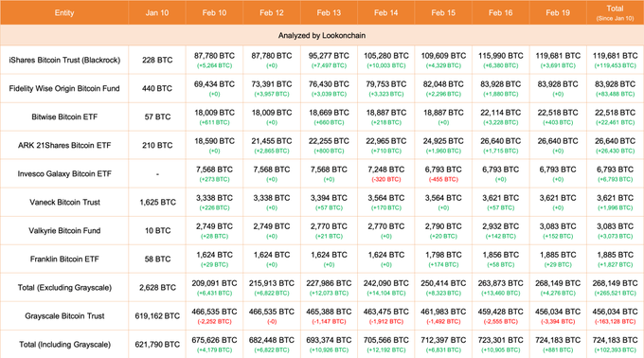Click the Total (Since Jan 10) header
The height and width of the screenshot is (358, 644).
tap(615, 12)
